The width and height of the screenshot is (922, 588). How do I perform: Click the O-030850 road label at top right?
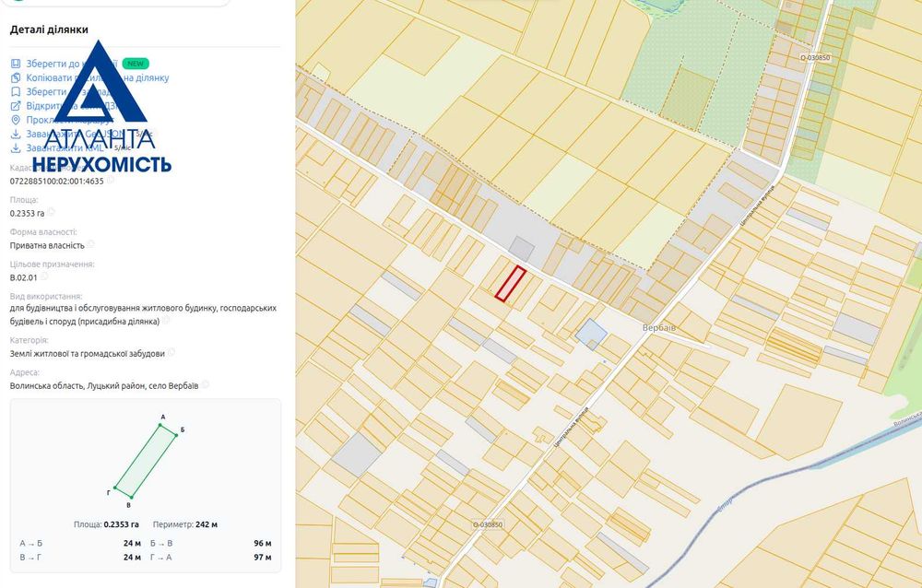pyautogui.click(x=815, y=58)
